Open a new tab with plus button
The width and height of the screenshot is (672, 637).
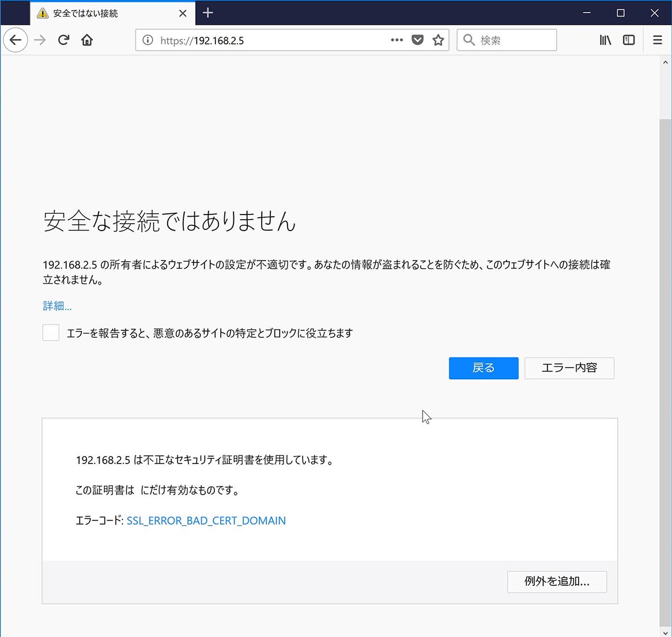coord(208,13)
